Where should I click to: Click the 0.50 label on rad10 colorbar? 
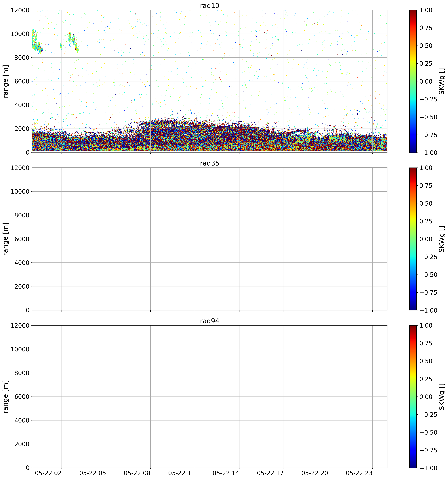tap(426, 46)
